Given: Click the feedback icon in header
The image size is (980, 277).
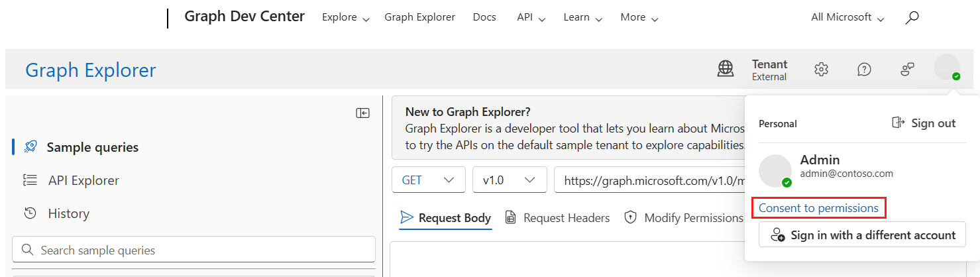Looking at the screenshot, I should (x=907, y=69).
